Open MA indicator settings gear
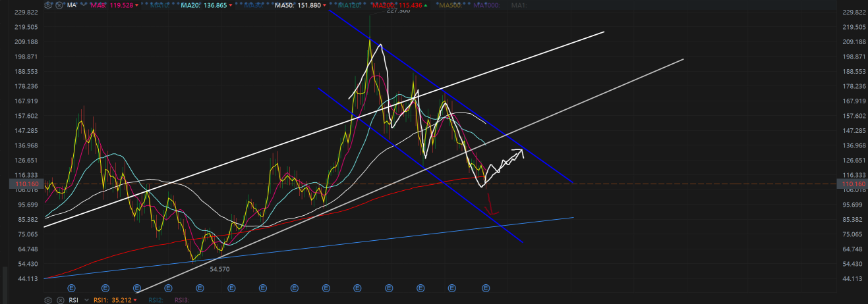Screen dimensions: 868x304 [48, 5]
